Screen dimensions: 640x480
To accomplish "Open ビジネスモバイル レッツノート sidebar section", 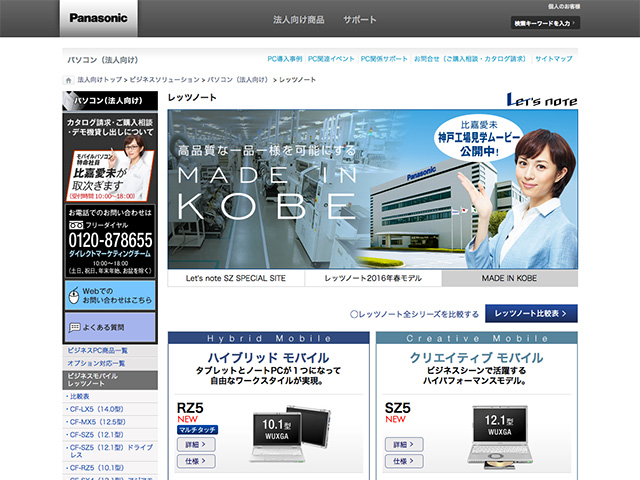I will (x=110, y=380).
